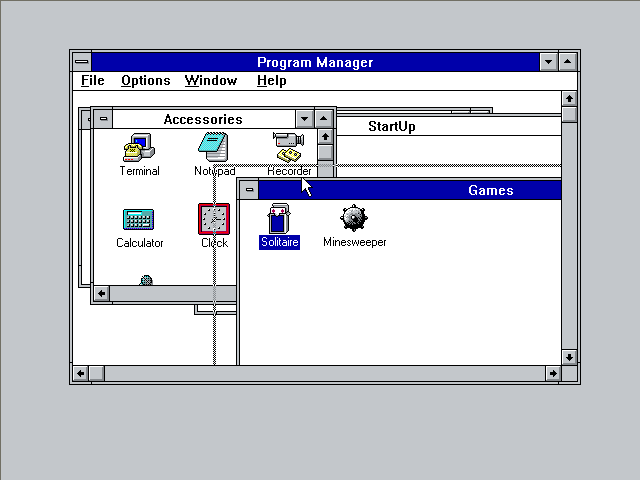Select the Clock icon
This screenshot has width=640, height=480.
pyautogui.click(x=214, y=219)
